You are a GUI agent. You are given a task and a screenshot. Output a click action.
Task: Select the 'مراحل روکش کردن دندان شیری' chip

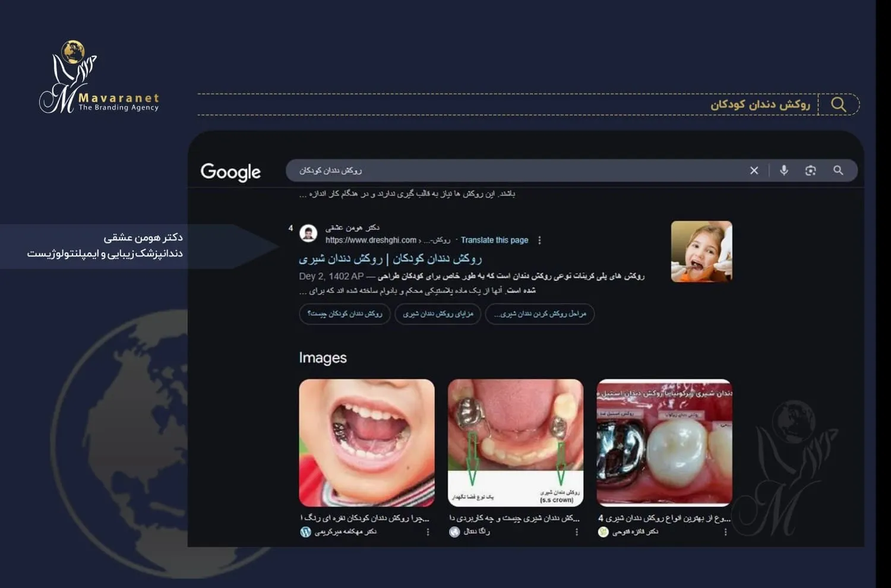click(x=539, y=314)
